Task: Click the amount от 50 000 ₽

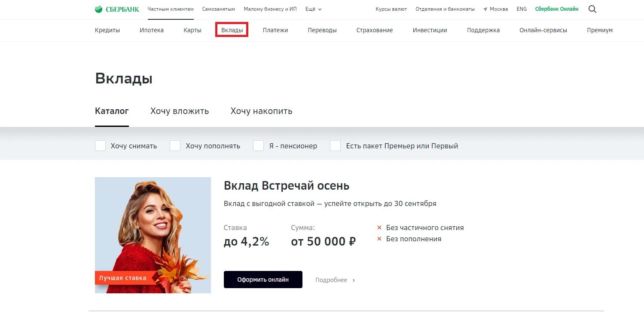Action: [x=324, y=242]
